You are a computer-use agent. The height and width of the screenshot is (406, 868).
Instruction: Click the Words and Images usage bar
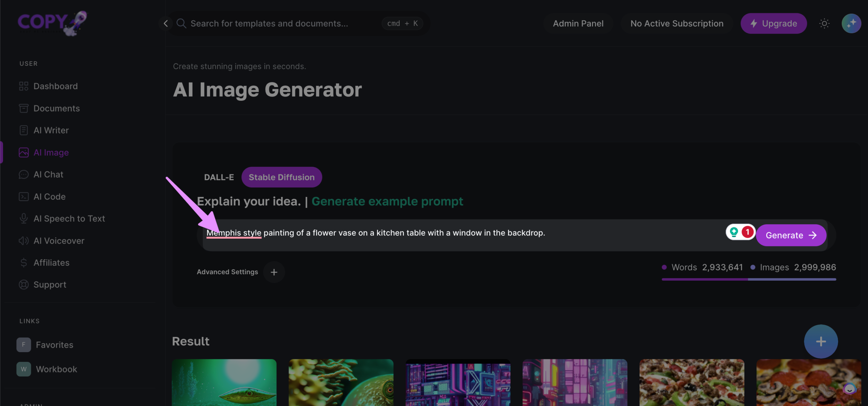749,279
